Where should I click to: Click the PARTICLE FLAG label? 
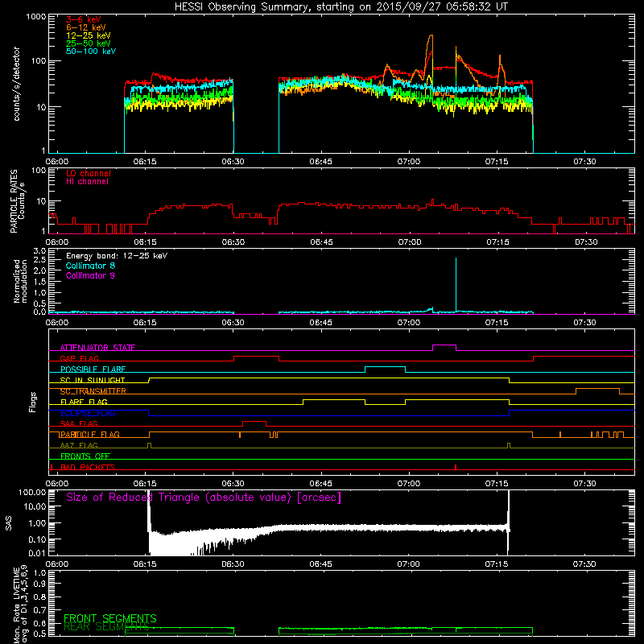(89, 435)
